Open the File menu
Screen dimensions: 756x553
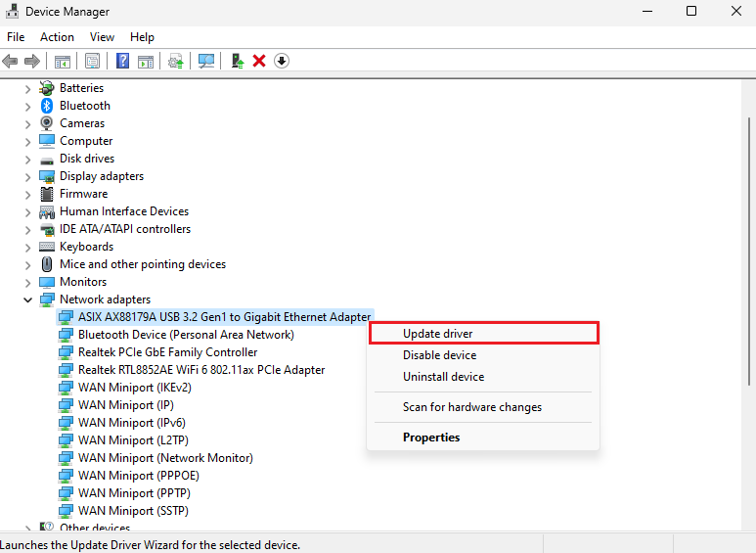click(x=16, y=37)
